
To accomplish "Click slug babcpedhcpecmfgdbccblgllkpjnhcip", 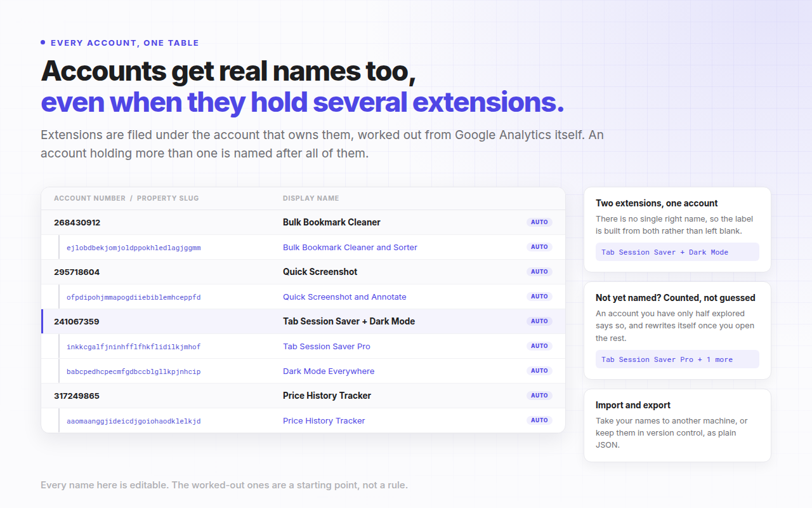I will coord(133,371).
